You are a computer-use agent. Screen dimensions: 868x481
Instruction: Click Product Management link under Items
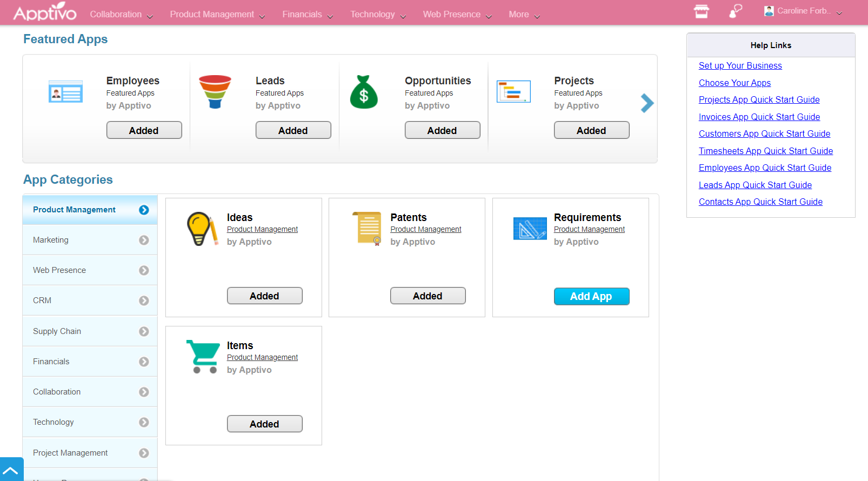coord(262,357)
